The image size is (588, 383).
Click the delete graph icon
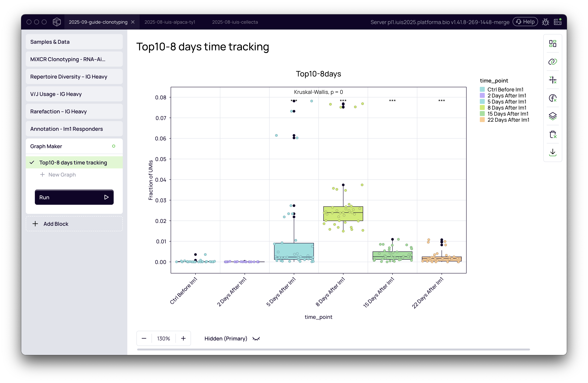552,134
